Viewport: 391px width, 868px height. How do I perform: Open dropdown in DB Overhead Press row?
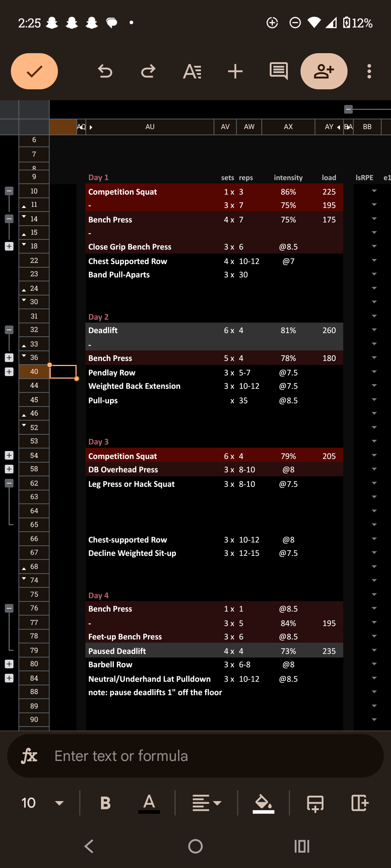(x=374, y=469)
